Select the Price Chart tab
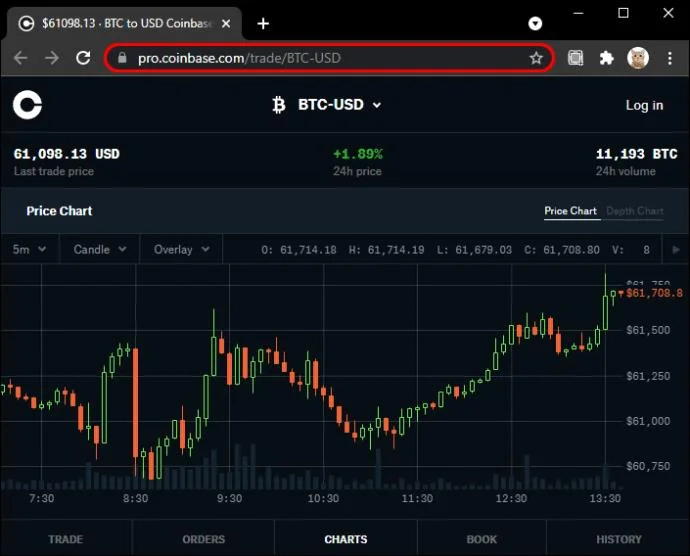This screenshot has width=690, height=556. 570,211
